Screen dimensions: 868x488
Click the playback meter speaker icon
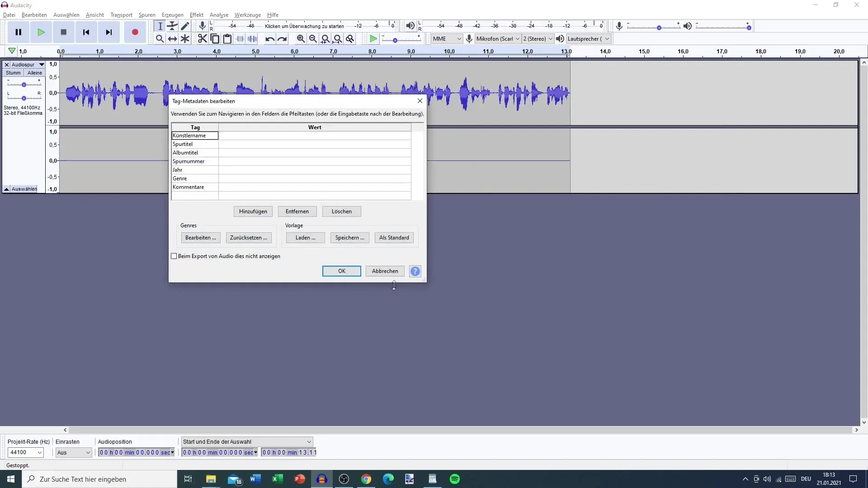[x=410, y=26]
